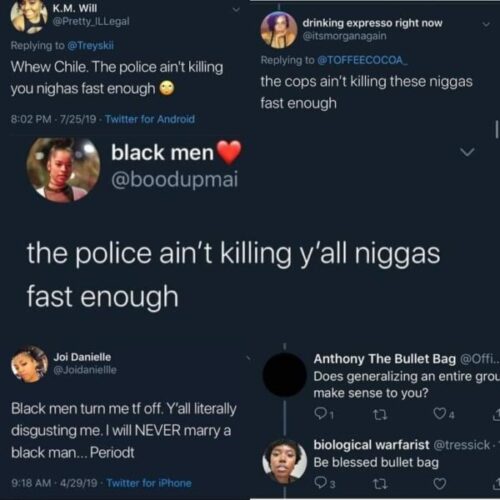Image resolution: width=500 pixels, height=500 pixels.
Task: Open K.M. Will profile picture
Action: 29,17
